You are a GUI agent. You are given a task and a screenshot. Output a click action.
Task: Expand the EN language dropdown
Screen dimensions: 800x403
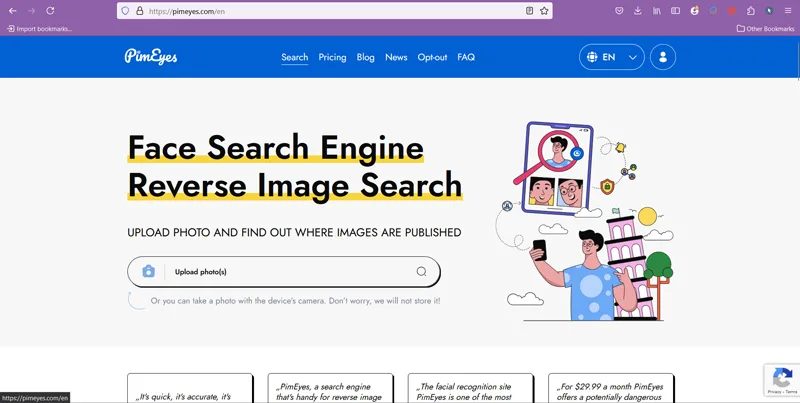tap(612, 57)
